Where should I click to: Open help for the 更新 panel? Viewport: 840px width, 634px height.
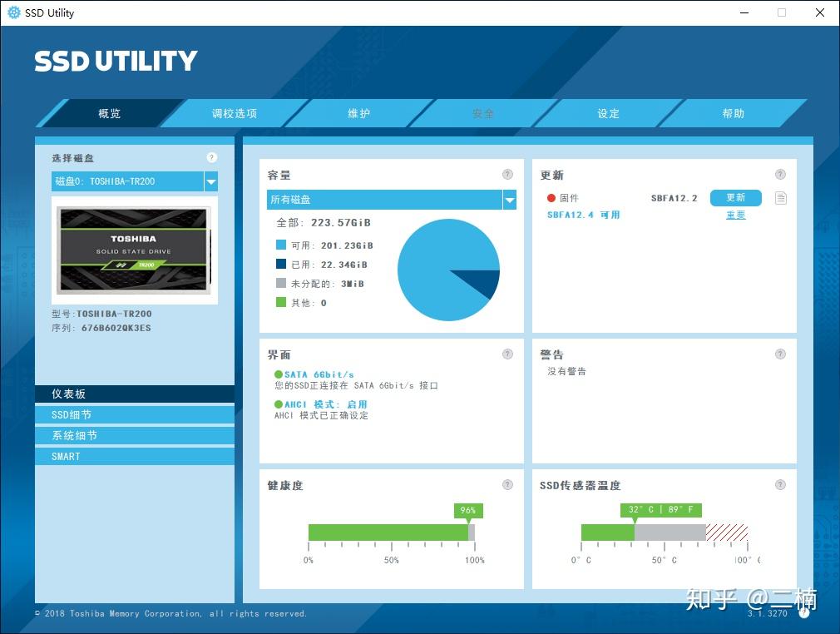coord(780,175)
